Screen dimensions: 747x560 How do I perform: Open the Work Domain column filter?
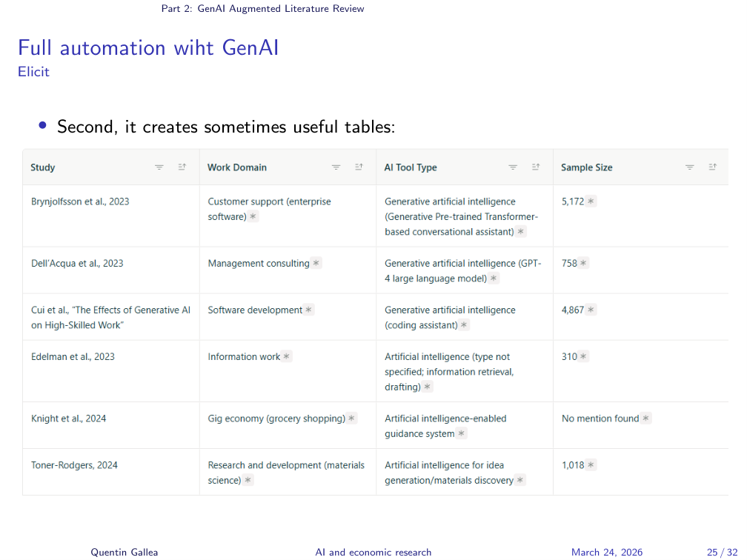pyautogui.click(x=336, y=167)
